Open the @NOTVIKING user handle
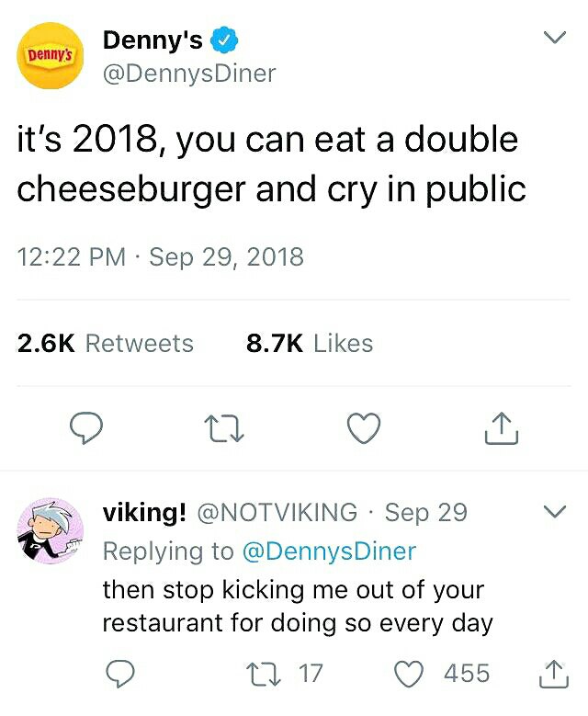The height and width of the screenshot is (716, 588). pos(277,512)
